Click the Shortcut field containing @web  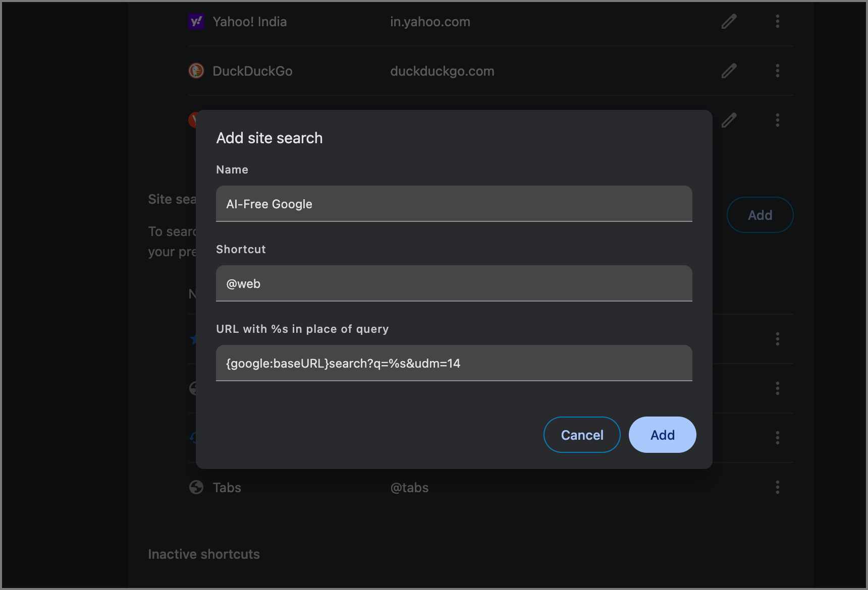pyautogui.click(x=454, y=283)
